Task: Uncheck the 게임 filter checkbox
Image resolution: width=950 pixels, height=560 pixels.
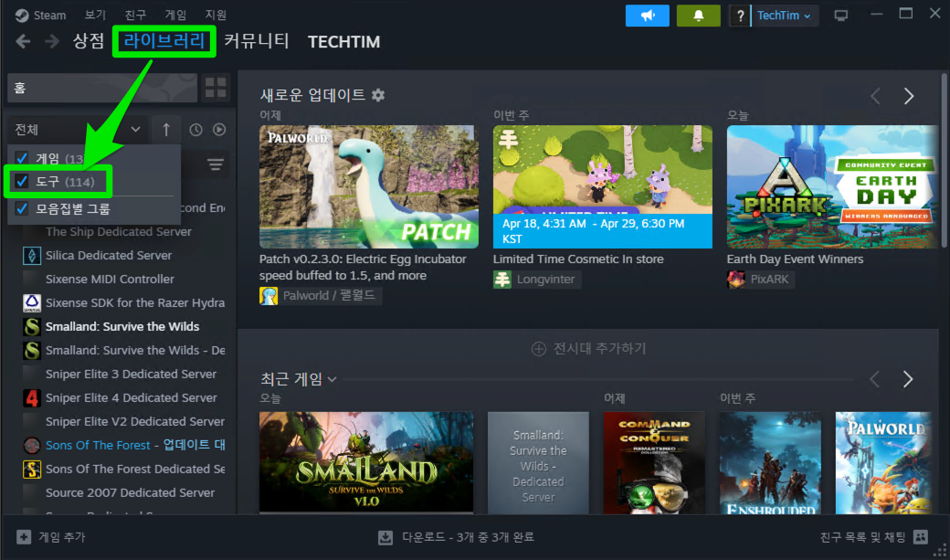Action: 23,159
